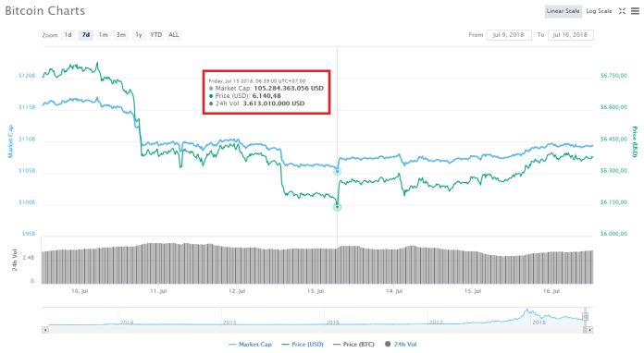Viewport: 644px width, 353px height.
Task: Toggle Market Cap series in legend
Action: click(x=250, y=345)
